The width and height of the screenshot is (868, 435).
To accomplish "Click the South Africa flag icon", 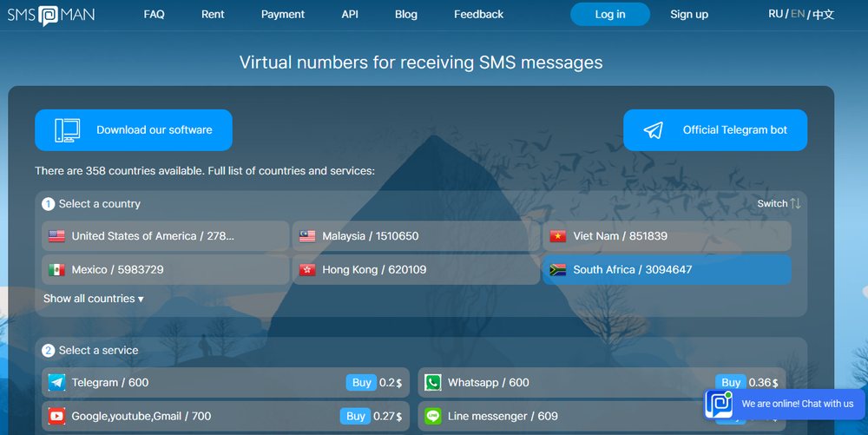I will click(558, 270).
